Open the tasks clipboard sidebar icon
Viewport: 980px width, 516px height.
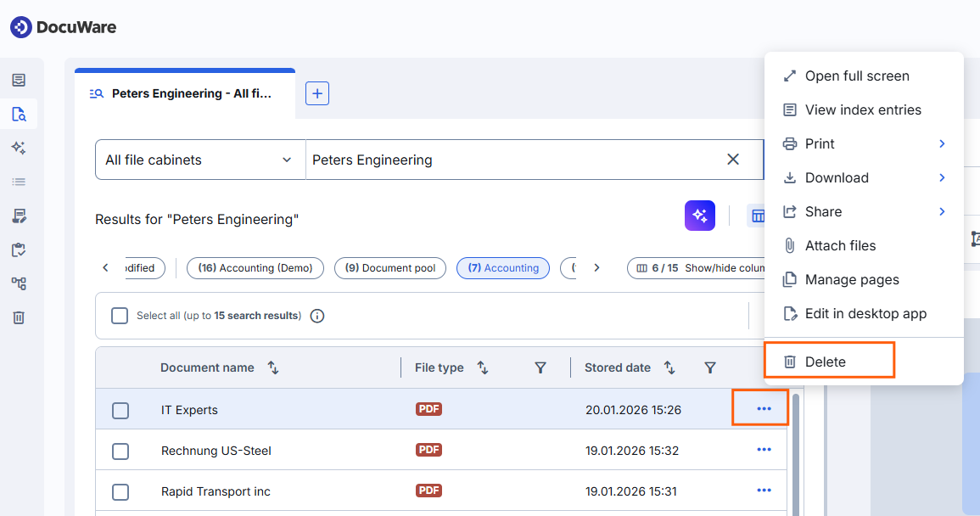pyautogui.click(x=19, y=250)
